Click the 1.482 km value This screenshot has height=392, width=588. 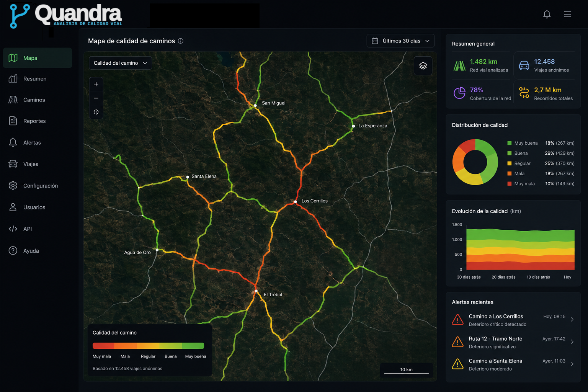coord(483,62)
